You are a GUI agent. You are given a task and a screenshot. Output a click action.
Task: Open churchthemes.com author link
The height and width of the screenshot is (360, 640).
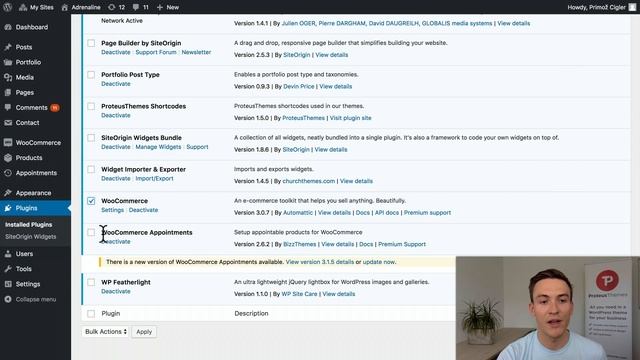click(309, 181)
